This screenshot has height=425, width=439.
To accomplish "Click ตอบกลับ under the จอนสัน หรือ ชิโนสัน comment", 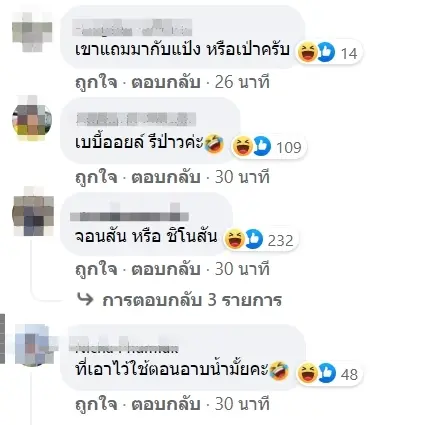I will [x=165, y=269].
